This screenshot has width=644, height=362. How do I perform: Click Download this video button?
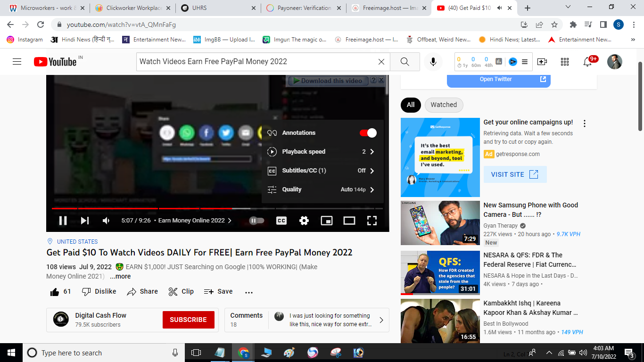(x=327, y=81)
